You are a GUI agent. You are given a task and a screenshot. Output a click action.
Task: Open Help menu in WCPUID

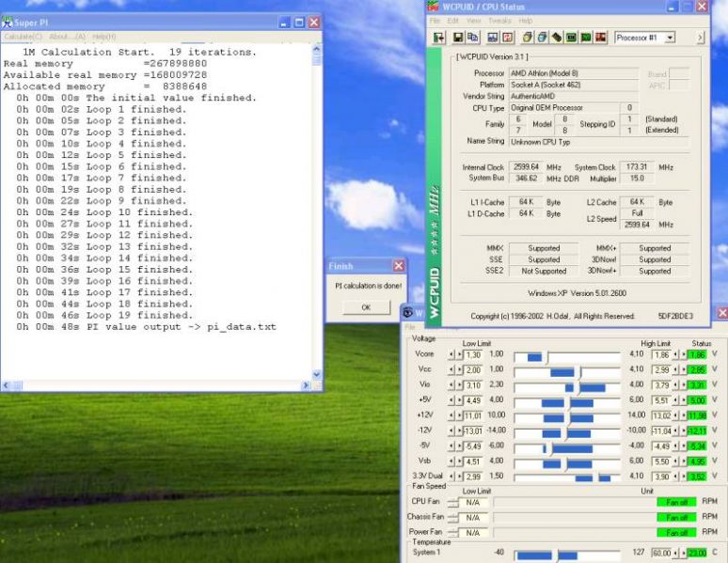pyautogui.click(x=525, y=21)
